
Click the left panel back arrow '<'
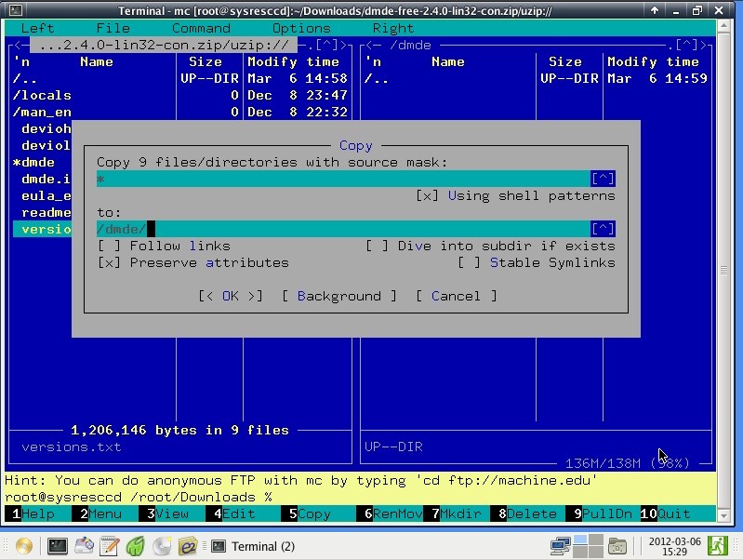[x=18, y=45]
